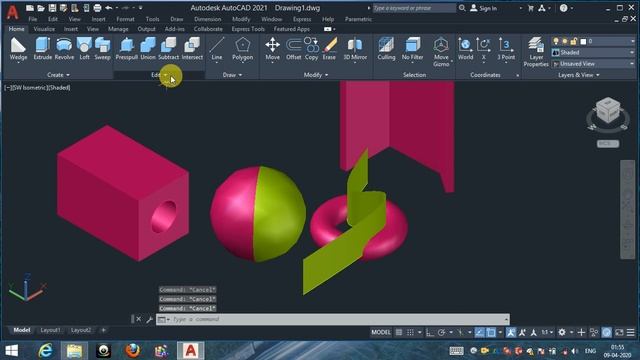Viewport: 640px width, 360px height.
Task: Expand the Layers & View panel
Action: click(579, 75)
